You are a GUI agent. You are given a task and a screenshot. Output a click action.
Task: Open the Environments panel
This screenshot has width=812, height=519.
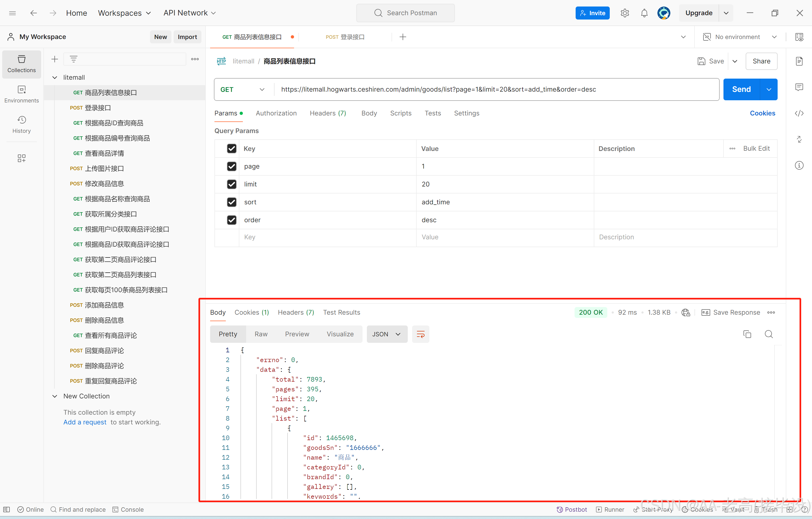tap(21, 94)
